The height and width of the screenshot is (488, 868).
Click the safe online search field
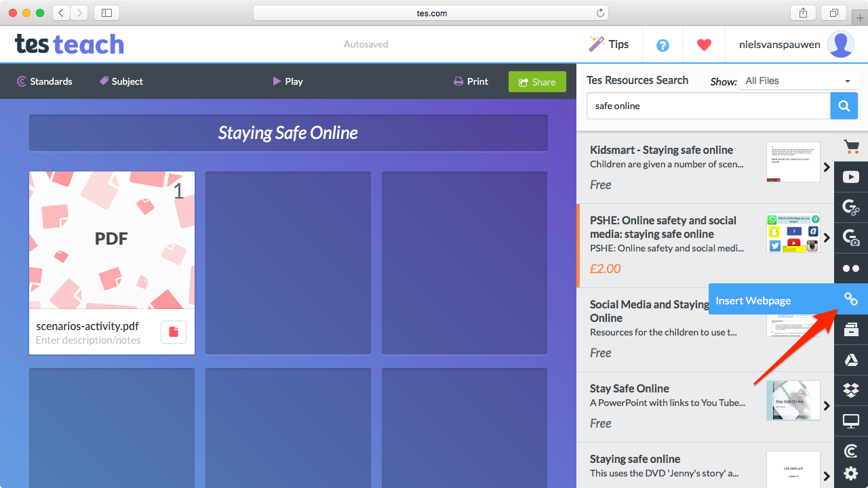[708, 106]
